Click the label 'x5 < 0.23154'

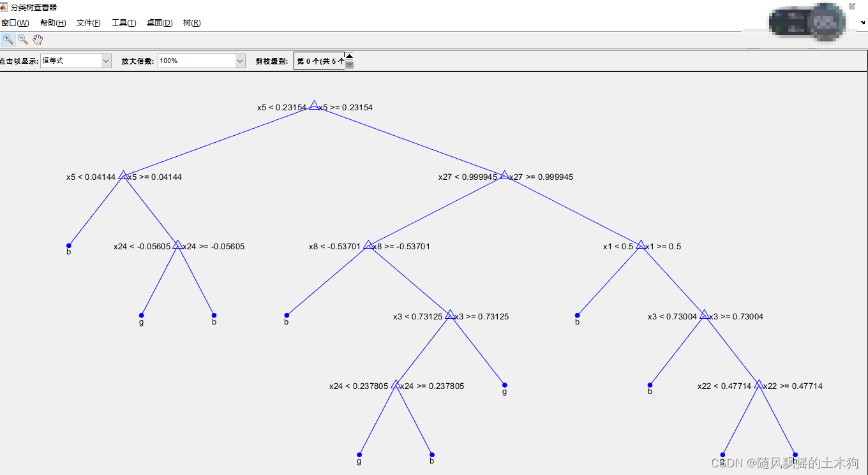click(281, 108)
